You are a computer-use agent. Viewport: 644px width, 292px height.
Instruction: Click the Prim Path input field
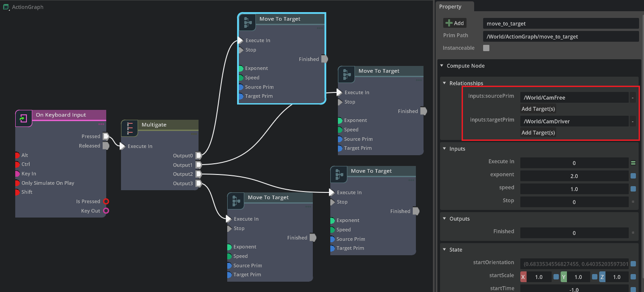point(560,35)
